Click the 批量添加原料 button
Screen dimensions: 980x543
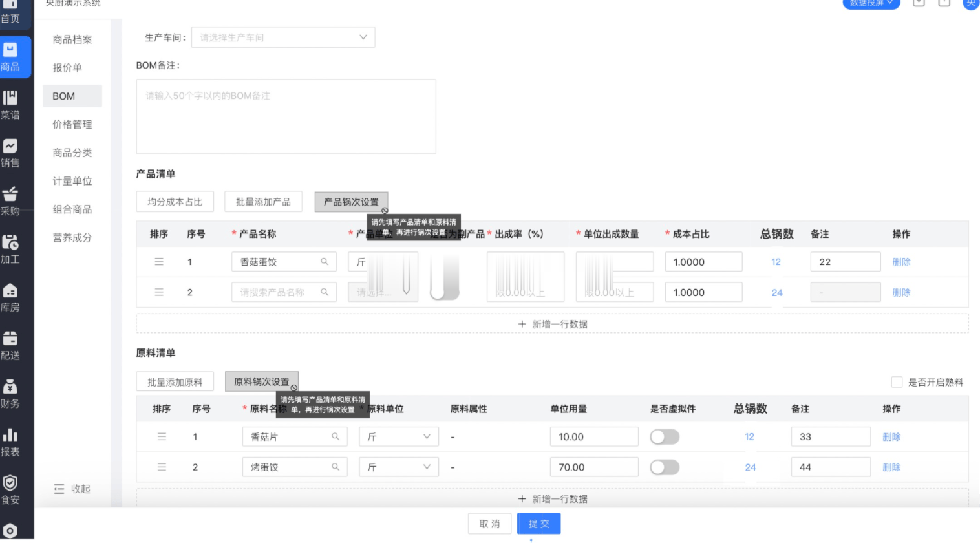(175, 382)
